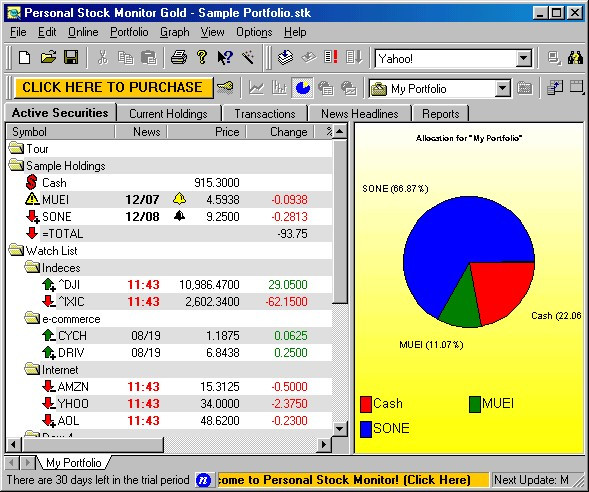589x492 pixels.
Task: Click the green MUEI legend swatch
Action: [475, 404]
